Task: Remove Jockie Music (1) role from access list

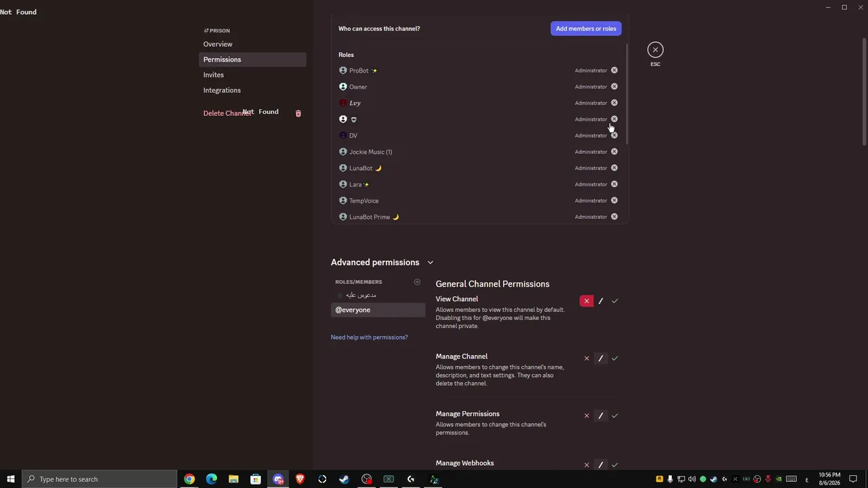Action: pyautogui.click(x=614, y=152)
